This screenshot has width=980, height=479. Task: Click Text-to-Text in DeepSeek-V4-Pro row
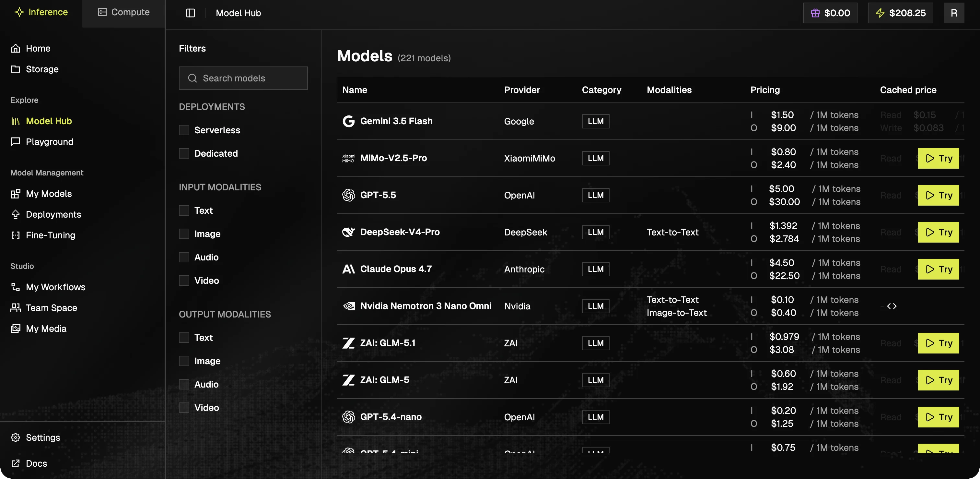[672, 232]
